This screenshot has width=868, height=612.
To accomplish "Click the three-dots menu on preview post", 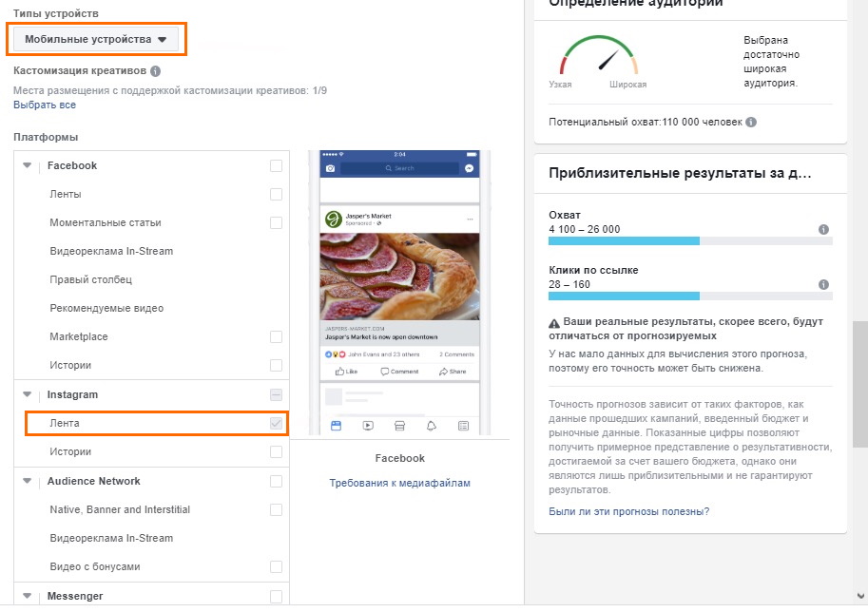I will coord(470,220).
